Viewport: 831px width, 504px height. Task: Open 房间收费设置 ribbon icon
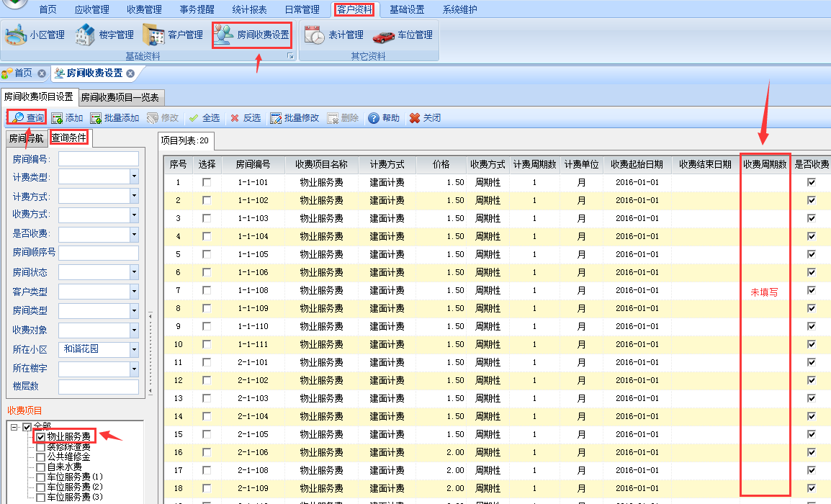[224, 35]
